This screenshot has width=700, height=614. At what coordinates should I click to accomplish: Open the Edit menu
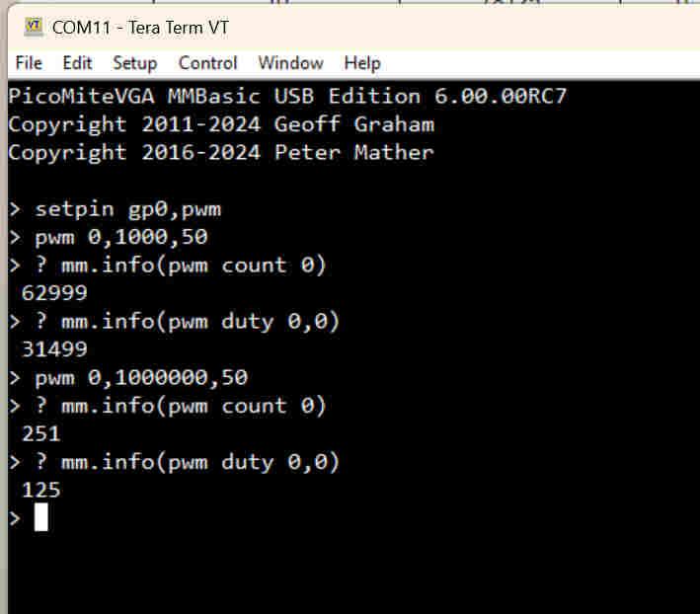(77, 63)
